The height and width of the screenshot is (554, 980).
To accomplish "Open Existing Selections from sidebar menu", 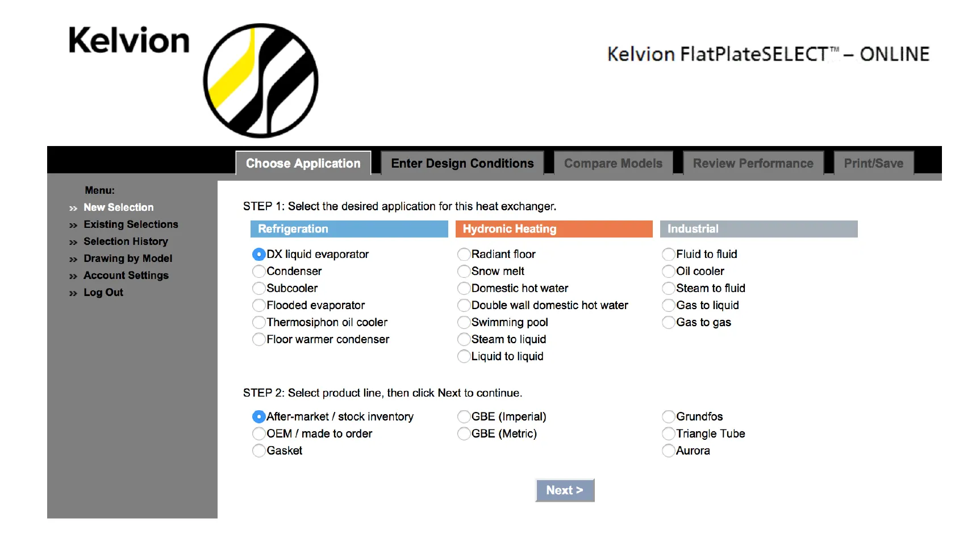I will [131, 224].
